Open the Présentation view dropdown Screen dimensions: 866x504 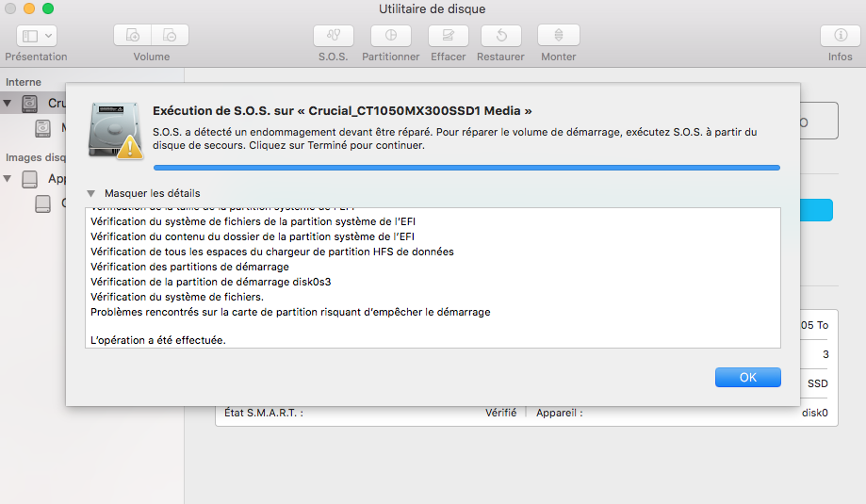37,36
